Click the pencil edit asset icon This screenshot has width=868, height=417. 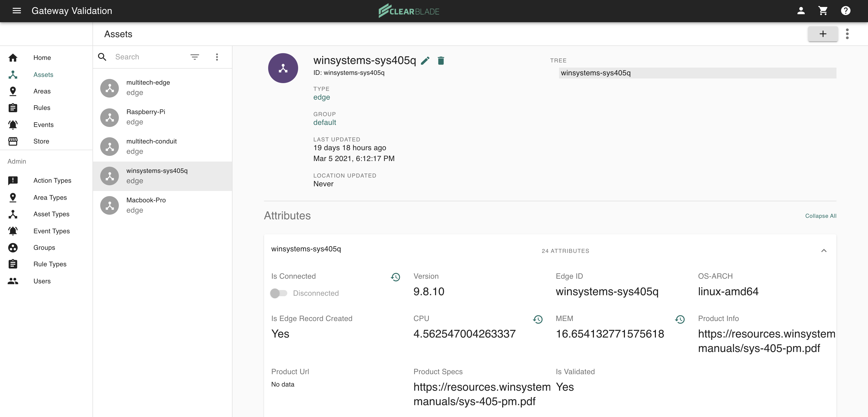click(x=425, y=61)
